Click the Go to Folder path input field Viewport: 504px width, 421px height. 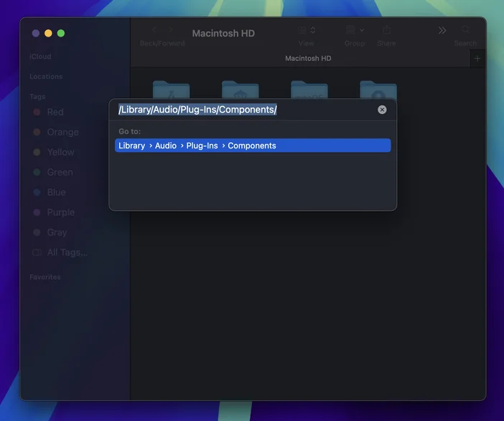pos(246,110)
